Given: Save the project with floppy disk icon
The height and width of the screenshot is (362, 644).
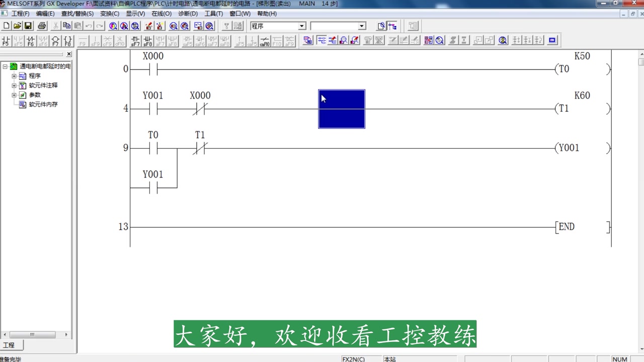Looking at the screenshot, I should (x=28, y=26).
